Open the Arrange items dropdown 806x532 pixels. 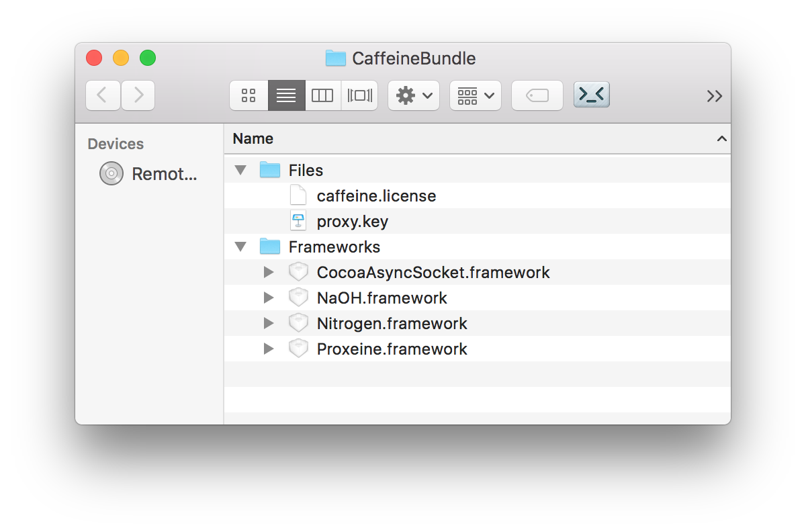point(475,95)
